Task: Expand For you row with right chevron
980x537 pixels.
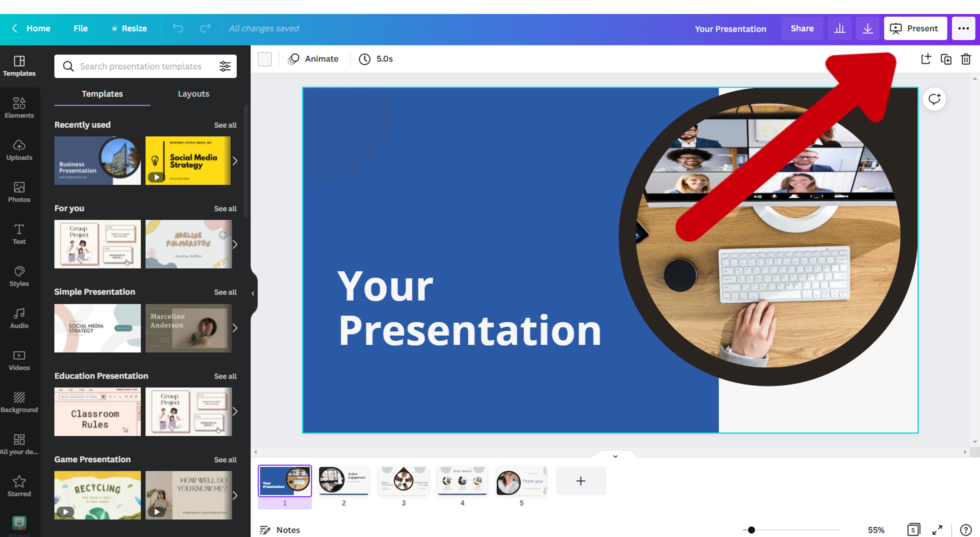Action: coord(235,244)
